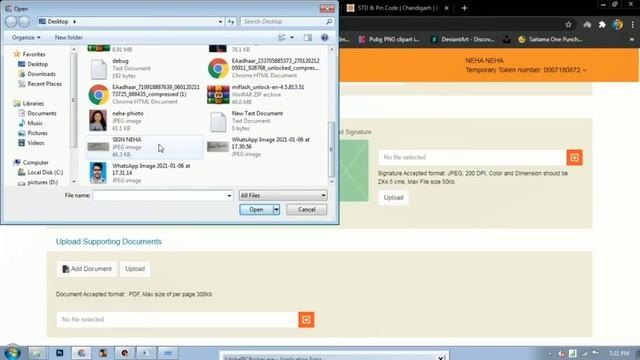Select the EAadhaar_233705885373 Chrome HTML document
The height and width of the screenshot is (360, 640).
(x=264, y=69)
